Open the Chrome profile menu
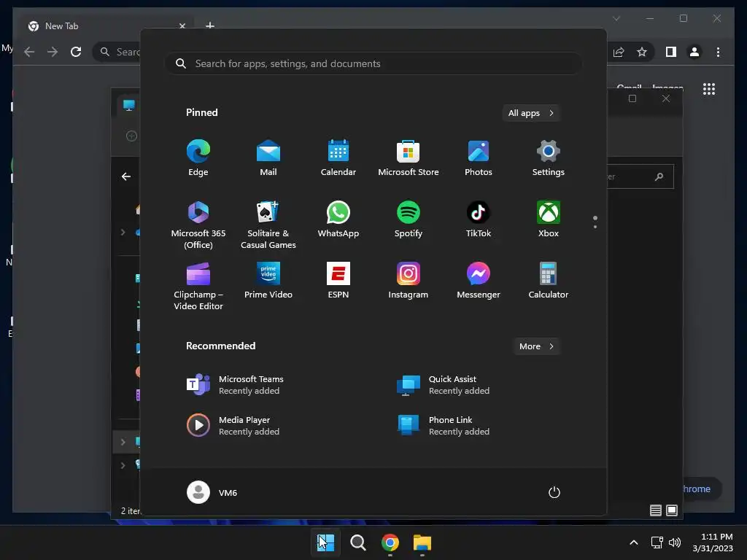Viewport: 747px width, 560px height. point(694,52)
